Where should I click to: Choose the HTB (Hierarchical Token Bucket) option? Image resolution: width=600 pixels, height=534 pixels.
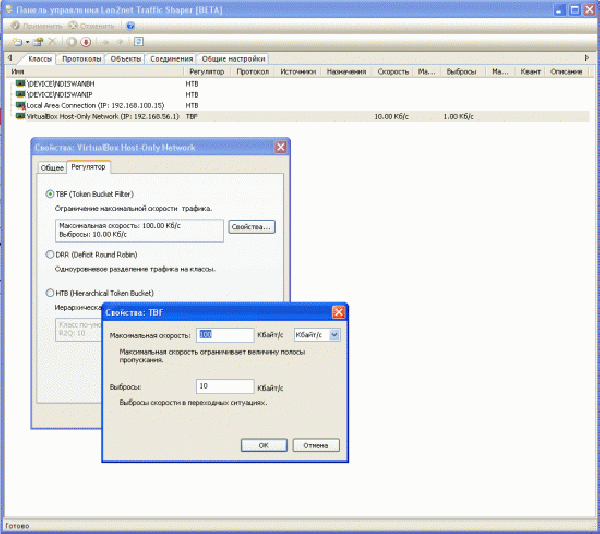[50, 292]
